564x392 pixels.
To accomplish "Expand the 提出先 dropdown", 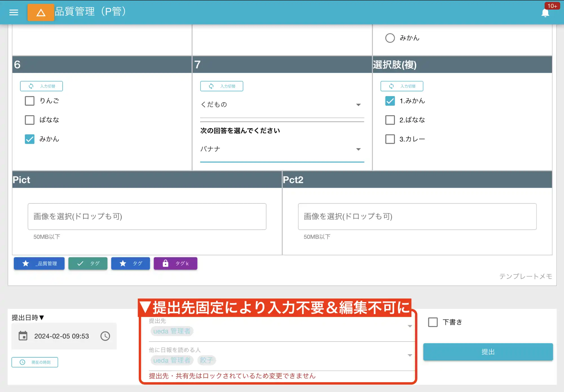I will tap(409, 327).
